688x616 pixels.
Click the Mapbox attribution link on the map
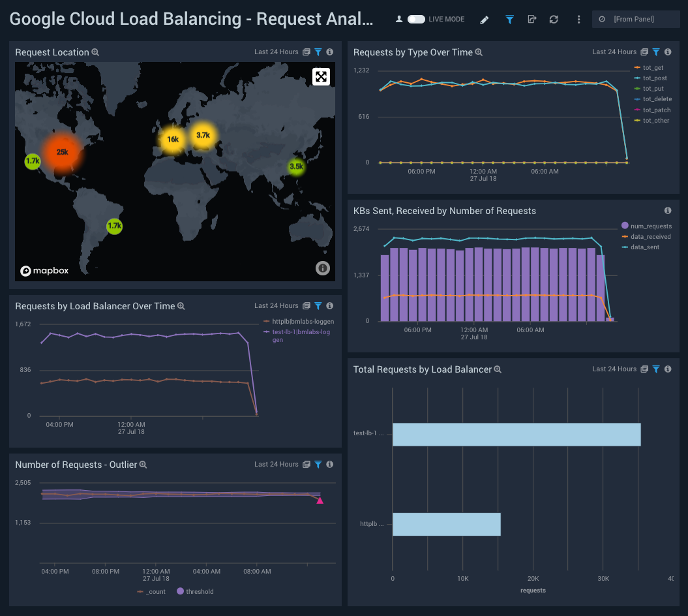[x=44, y=270]
